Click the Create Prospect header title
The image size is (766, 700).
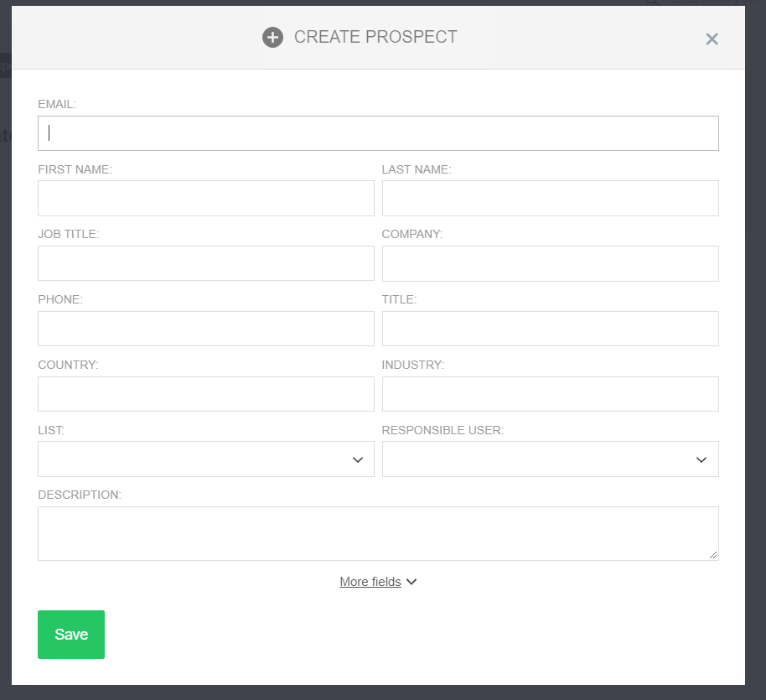(375, 38)
